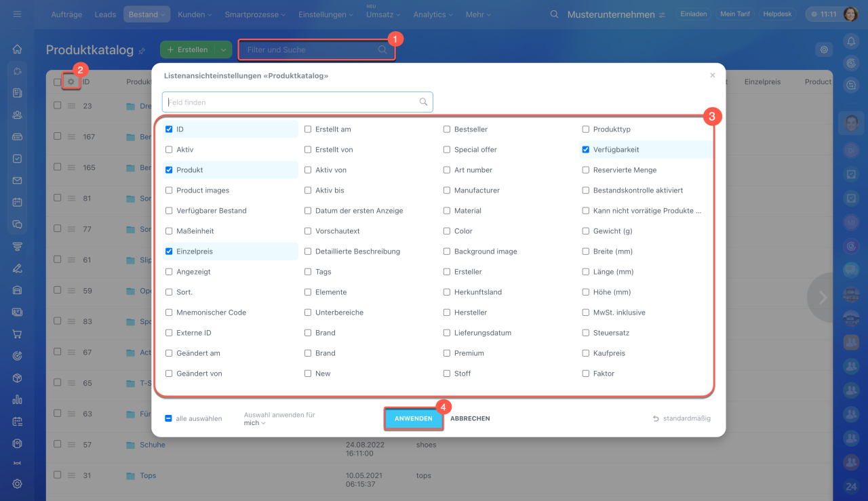The image size is (868, 501).
Task: Select the row checkbox for ID 167
Action: click(x=58, y=137)
